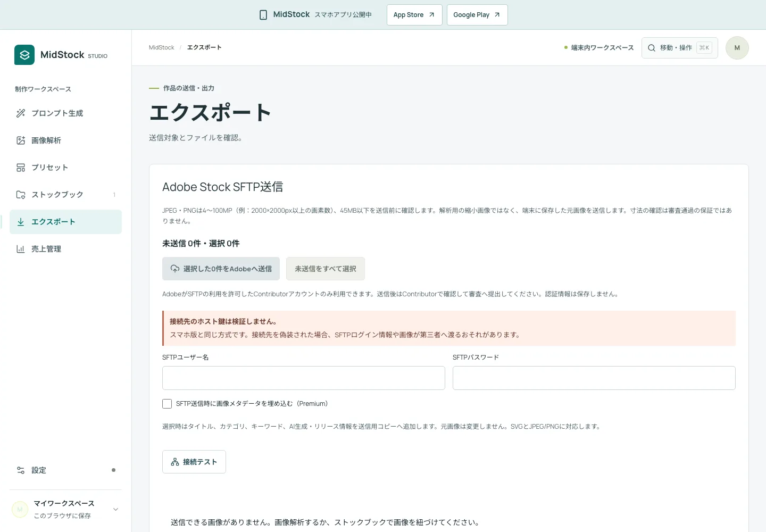Image resolution: width=766 pixels, height=532 pixels.
Task: Click the ストックブック count badge 1
Action: pyautogui.click(x=114, y=195)
